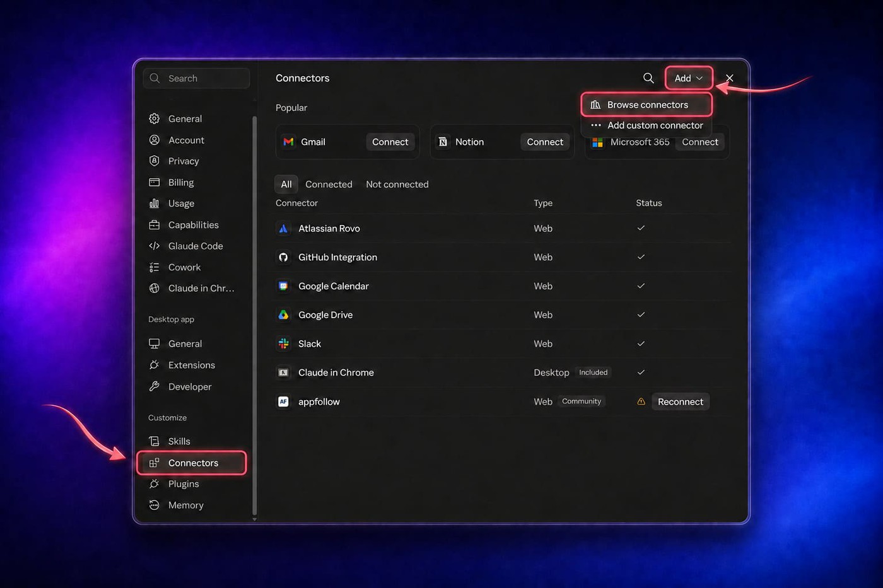
Task: Choose Browse connectors from the menu
Action: click(x=646, y=105)
